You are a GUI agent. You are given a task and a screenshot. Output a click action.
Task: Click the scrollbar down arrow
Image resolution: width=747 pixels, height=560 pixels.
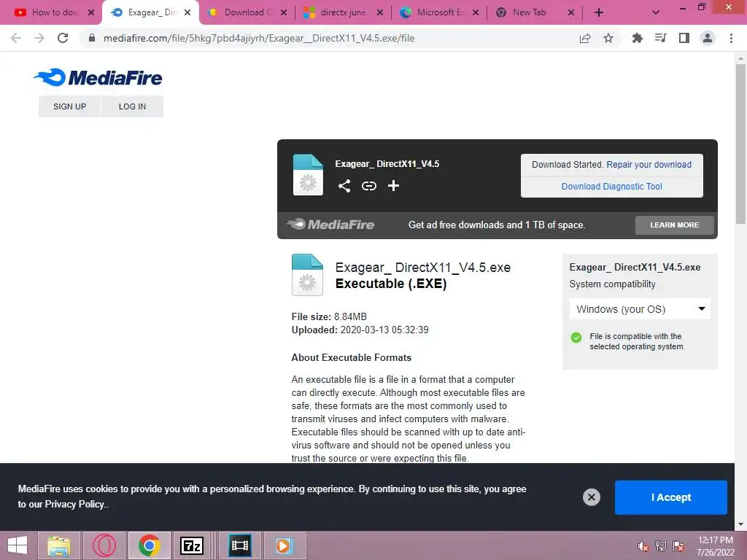[740, 524]
